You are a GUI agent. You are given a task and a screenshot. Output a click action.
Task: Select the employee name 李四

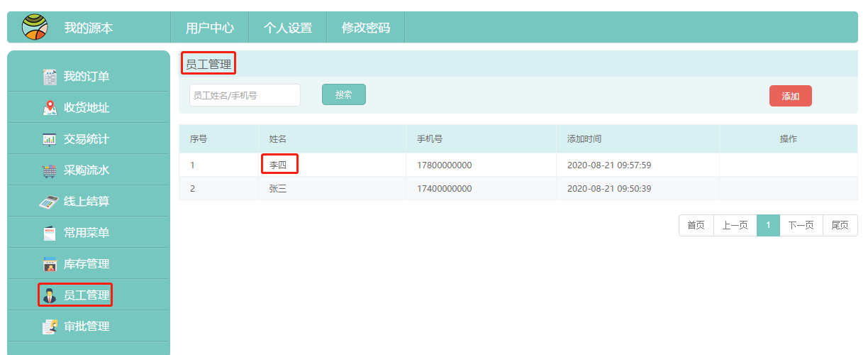(x=278, y=165)
